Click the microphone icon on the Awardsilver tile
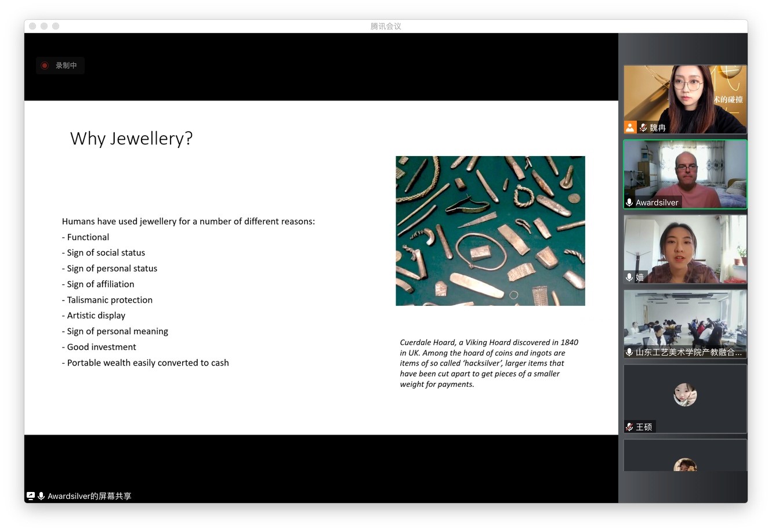This screenshot has width=772, height=532. pos(629,202)
